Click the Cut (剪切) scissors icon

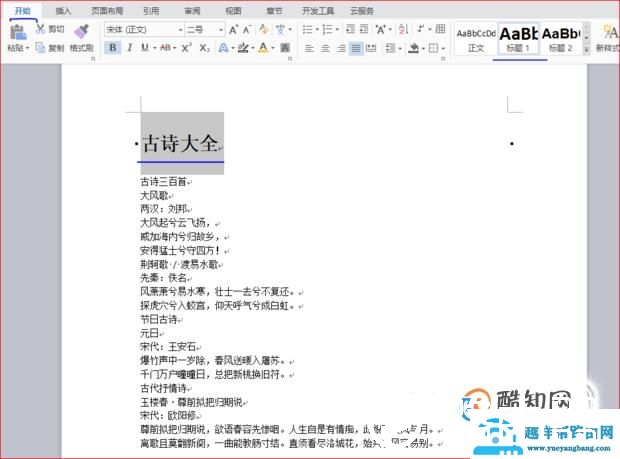click(x=40, y=29)
